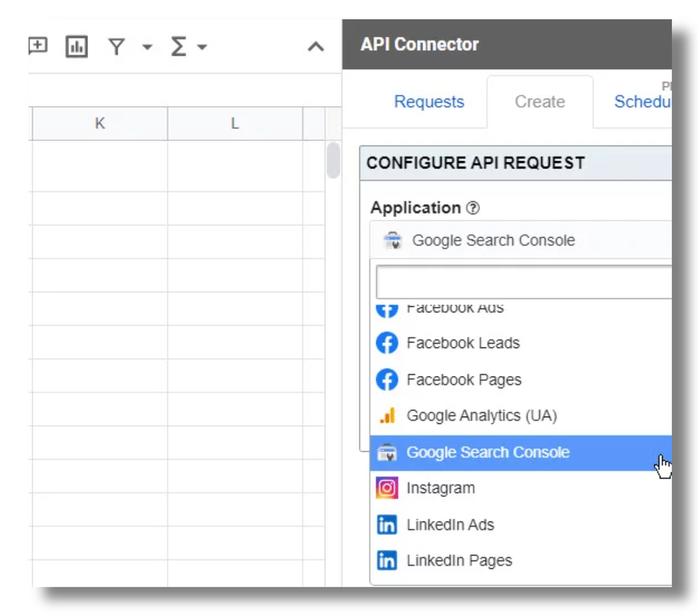Click the Functions sigma icon
This screenshot has height=616, width=698.
(178, 46)
